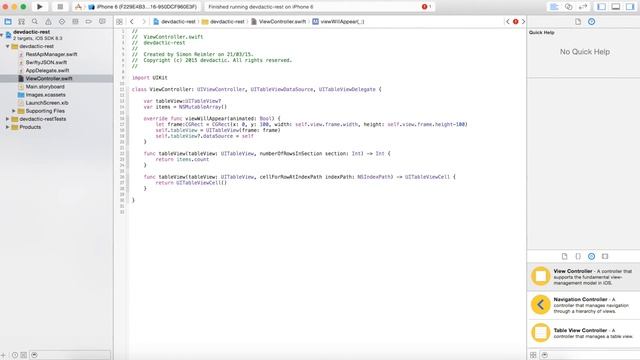Open the Test navigator
Viewport: 640px width, 360px height.
62,22
